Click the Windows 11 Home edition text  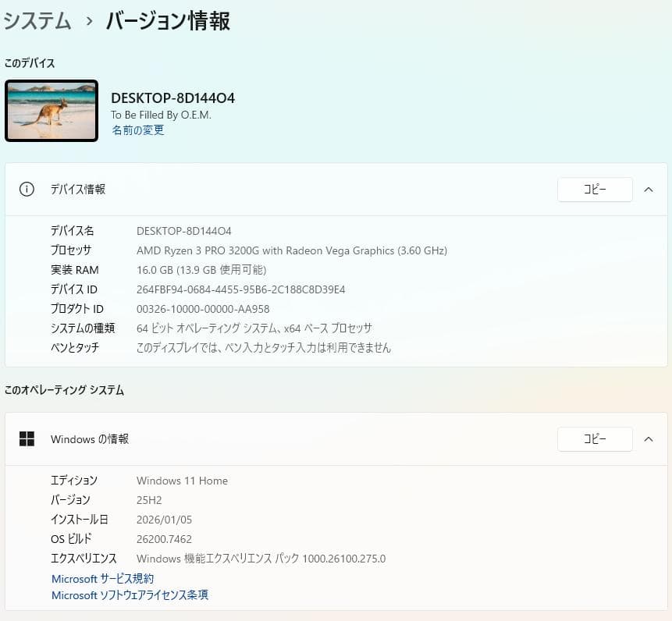[x=182, y=481]
